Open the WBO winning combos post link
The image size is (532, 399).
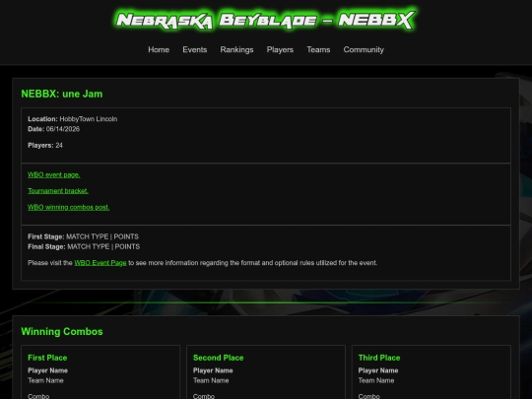(x=69, y=207)
